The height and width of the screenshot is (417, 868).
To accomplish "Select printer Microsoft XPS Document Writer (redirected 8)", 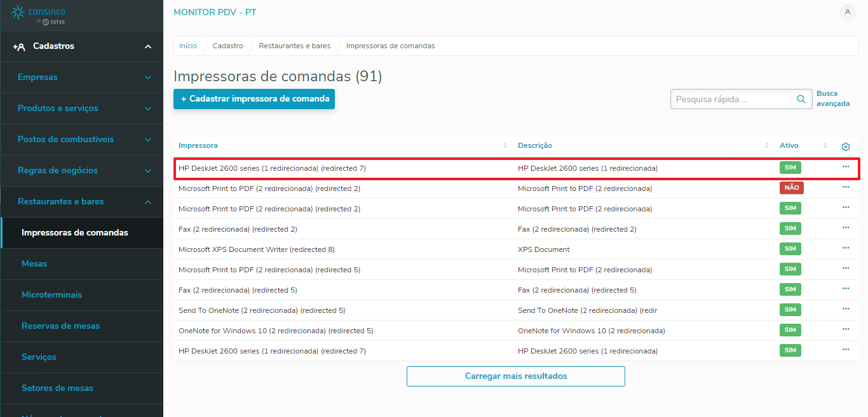I will [x=257, y=249].
